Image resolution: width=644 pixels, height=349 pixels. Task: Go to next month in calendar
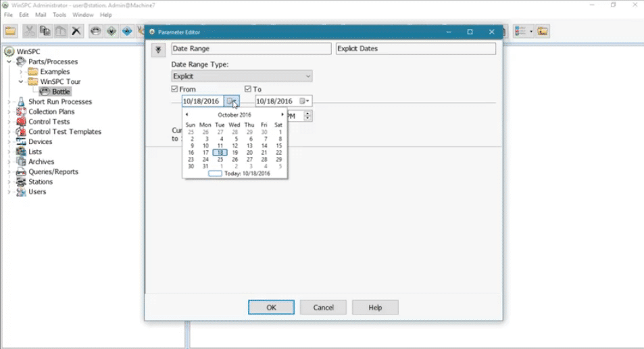click(x=282, y=115)
